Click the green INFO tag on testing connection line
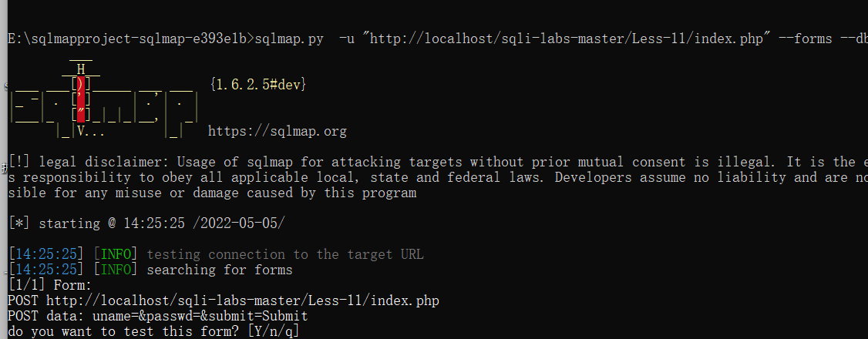Image resolution: width=868 pixels, height=339 pixels. (115, 254)
